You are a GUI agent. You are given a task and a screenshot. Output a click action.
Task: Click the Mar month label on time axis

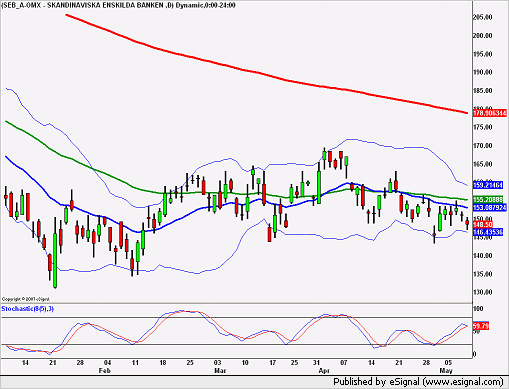[220, 371]
